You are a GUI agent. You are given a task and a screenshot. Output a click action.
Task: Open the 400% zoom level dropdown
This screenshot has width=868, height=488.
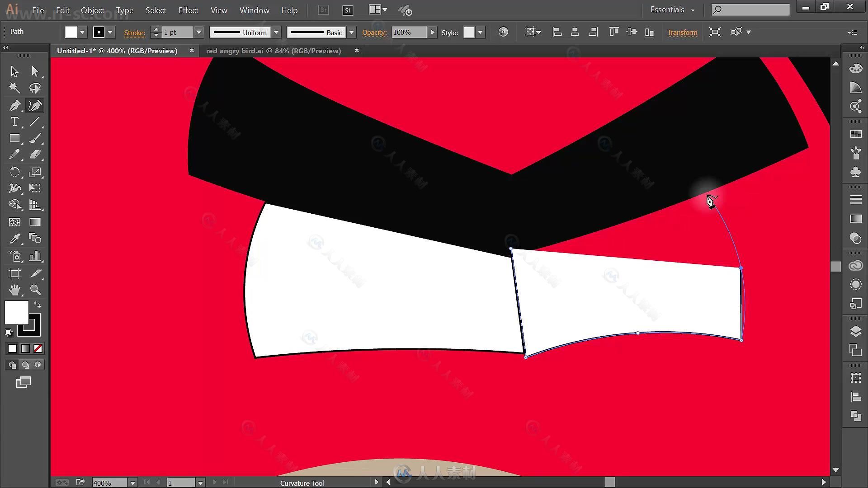click(x=132, y=483)
